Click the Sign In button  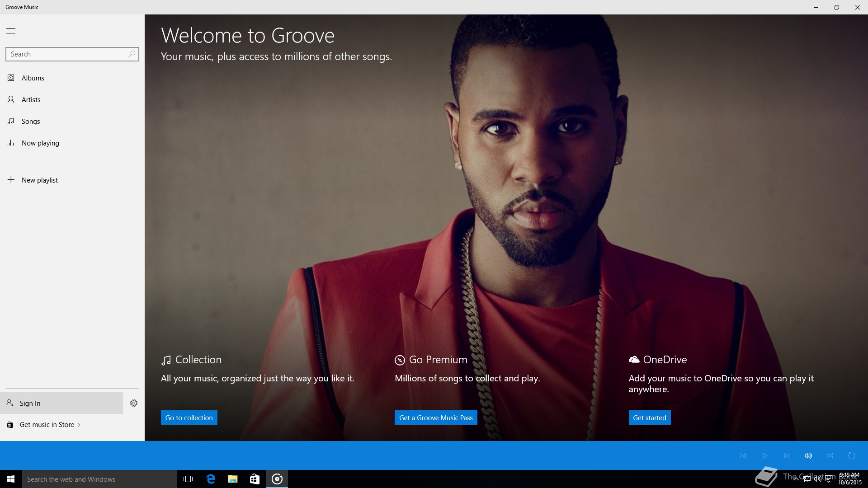click(61, 403)
